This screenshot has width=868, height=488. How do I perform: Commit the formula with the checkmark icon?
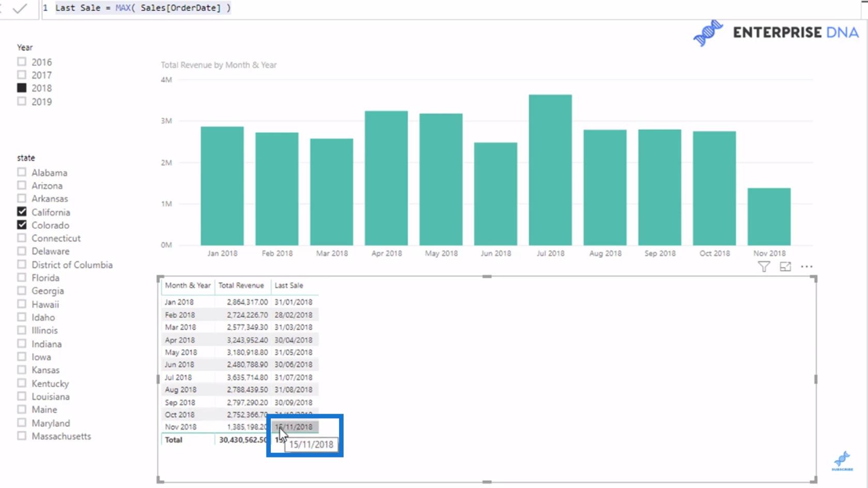click(20, 8)
